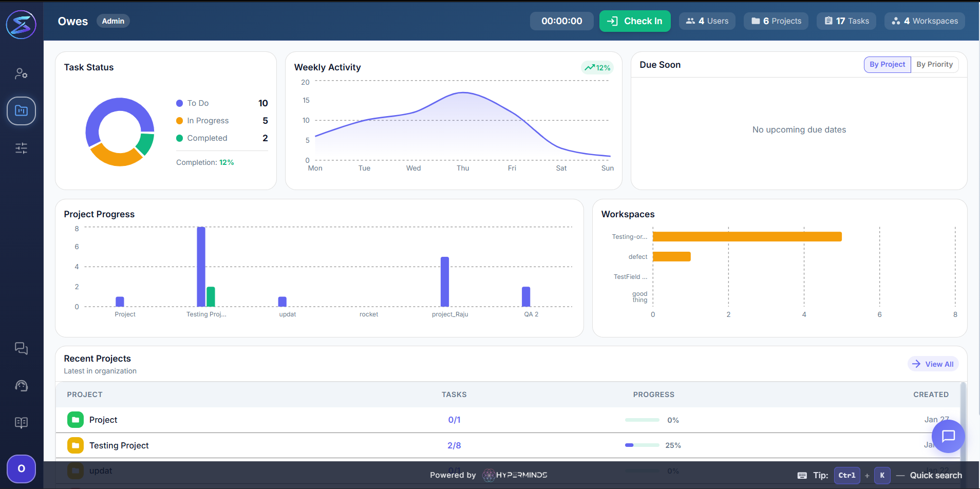Viewport: 980px width, 489px height.
Task: Open the floating chat bubble button
Action: tap(948, 436)
